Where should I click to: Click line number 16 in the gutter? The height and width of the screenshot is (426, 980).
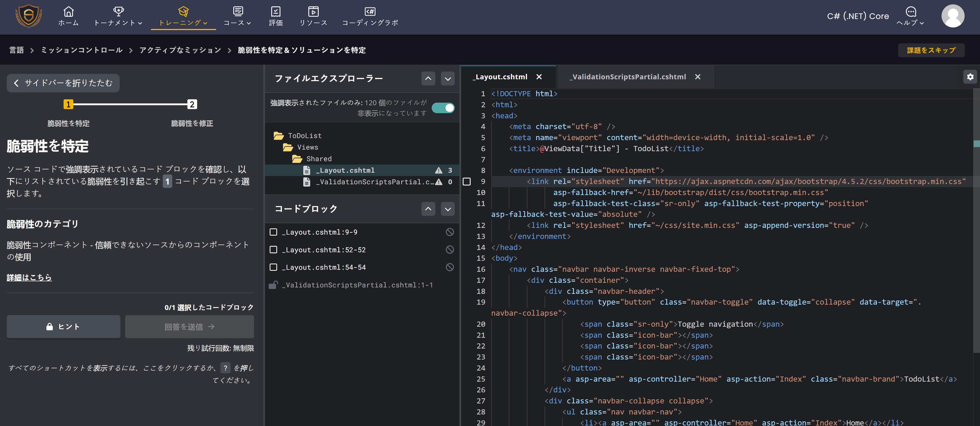click(481, 269)
